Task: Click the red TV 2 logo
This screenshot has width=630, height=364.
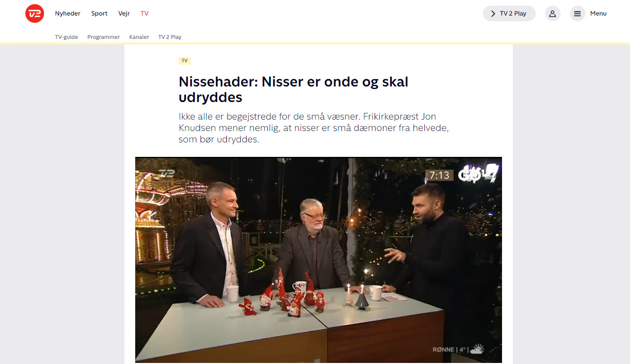Action: click(x=35, y=13)
